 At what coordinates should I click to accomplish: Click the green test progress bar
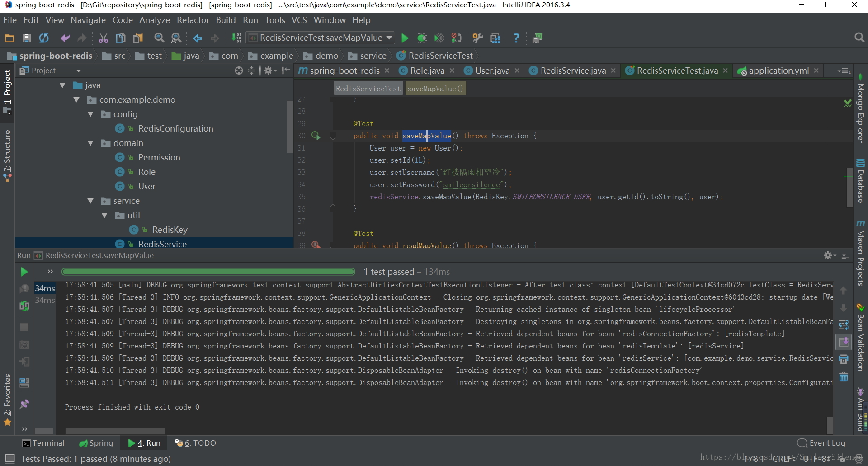[208, 272]
